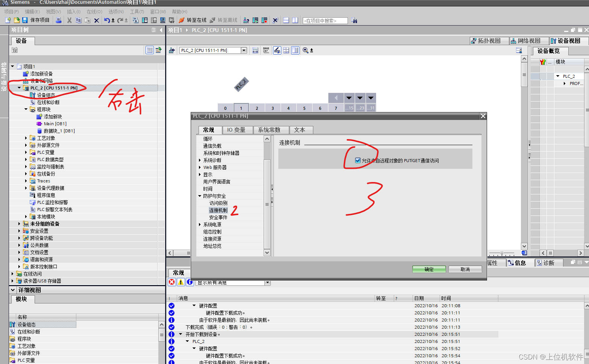The height and width of the screenshot is (364, 589).
Task: Expand the 工艺对象 tree node
Action: (26, 138)
